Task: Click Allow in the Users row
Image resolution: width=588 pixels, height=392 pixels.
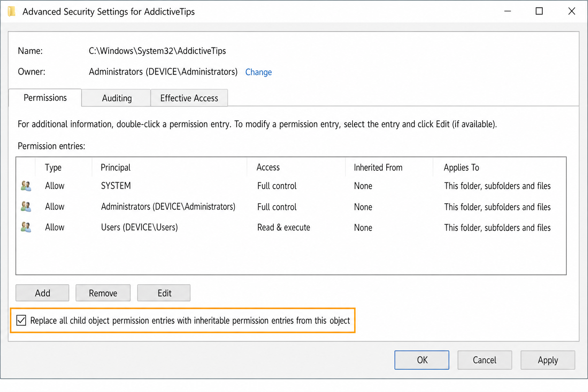Action: (x=55, y=227)
